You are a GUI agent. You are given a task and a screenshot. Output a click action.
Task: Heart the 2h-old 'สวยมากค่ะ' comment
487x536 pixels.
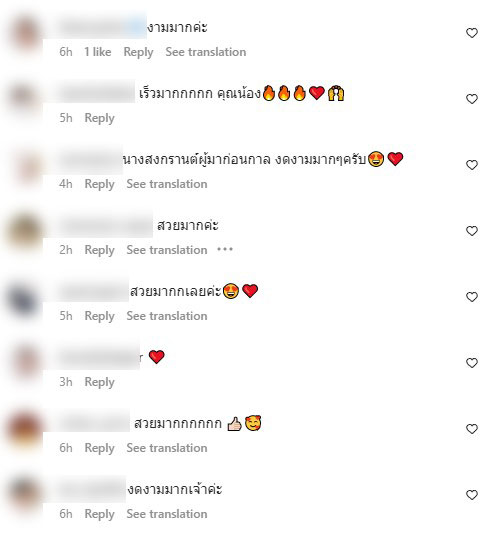click(472, 231)
